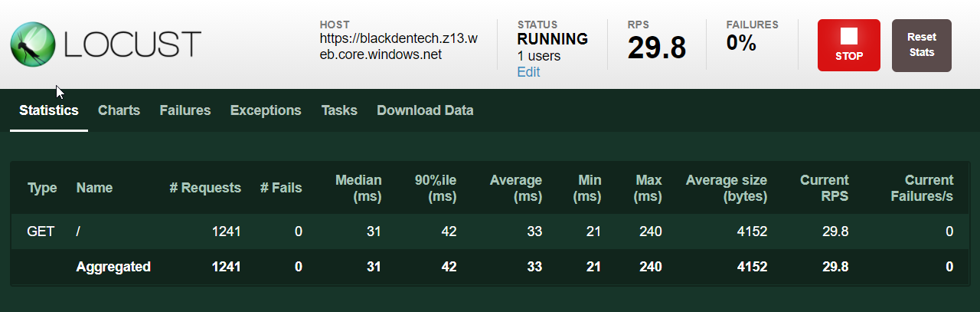Go to the Tasks tab
980x312 pixels.
339,110
